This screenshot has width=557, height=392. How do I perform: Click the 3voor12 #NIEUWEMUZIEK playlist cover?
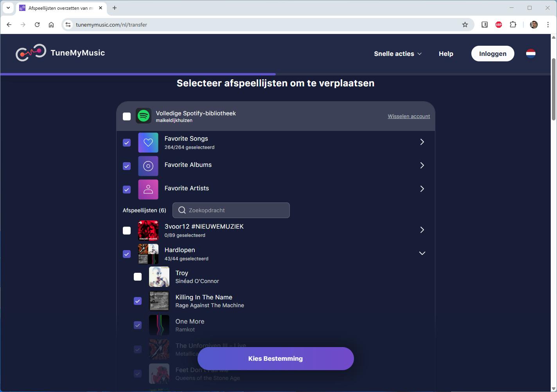pyautogui.click(x=148, y=231)
